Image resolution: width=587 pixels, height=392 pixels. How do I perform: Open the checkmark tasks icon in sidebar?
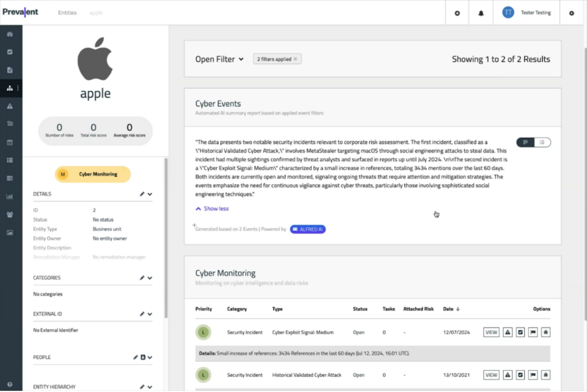(10, 52)
